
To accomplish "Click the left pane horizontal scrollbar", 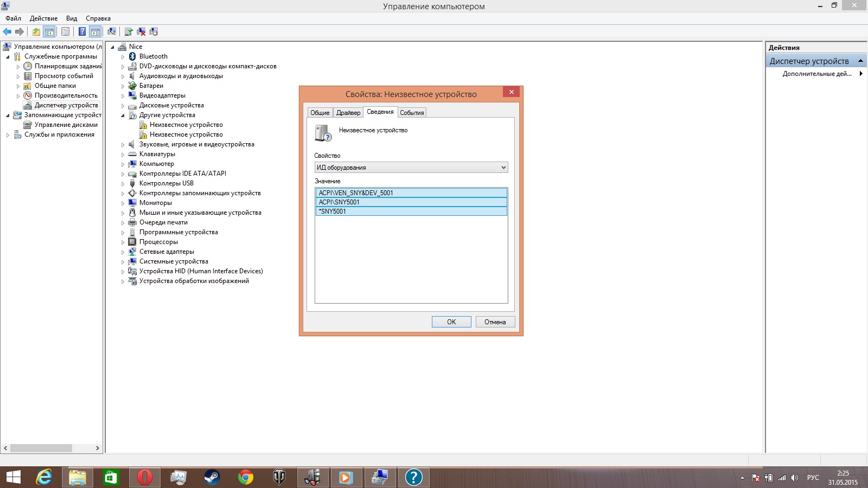I will (41, 448).
